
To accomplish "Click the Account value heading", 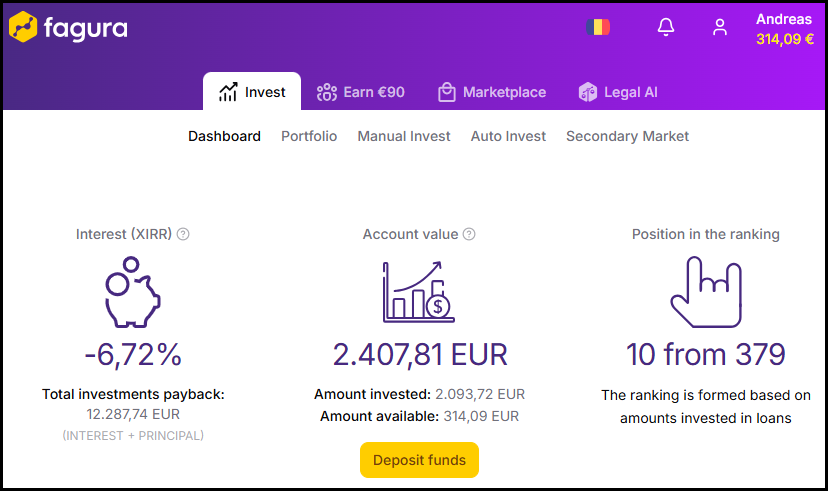I will point(410,234).
